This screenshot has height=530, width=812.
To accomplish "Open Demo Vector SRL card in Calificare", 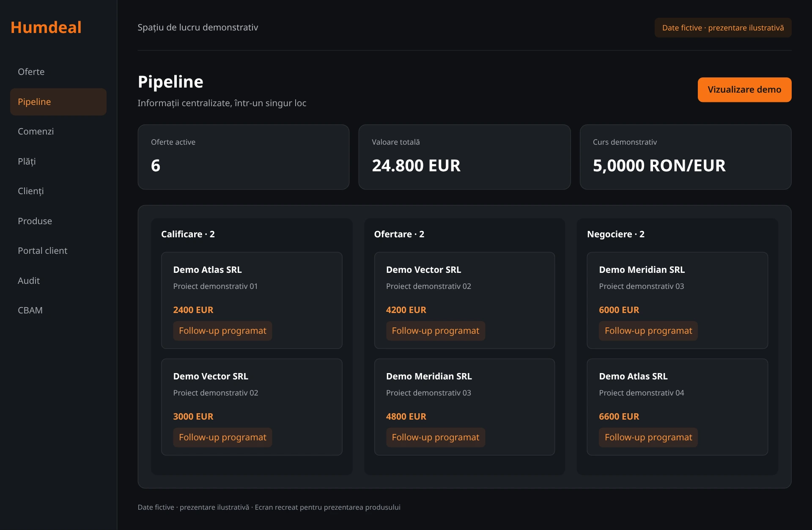I will [252, 407].
